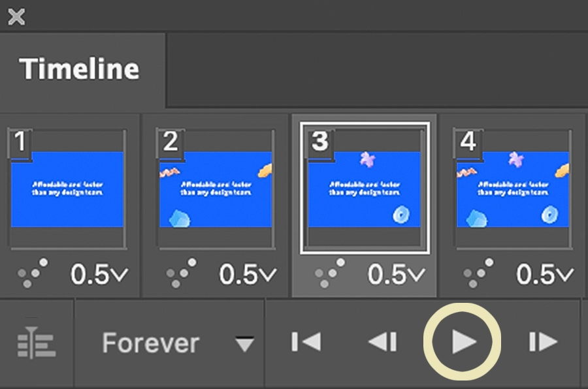Select the frame 2 thumbnail
The height and width of the screenshot is (389, 588).
pyautogui.click(x=216, y=189)
